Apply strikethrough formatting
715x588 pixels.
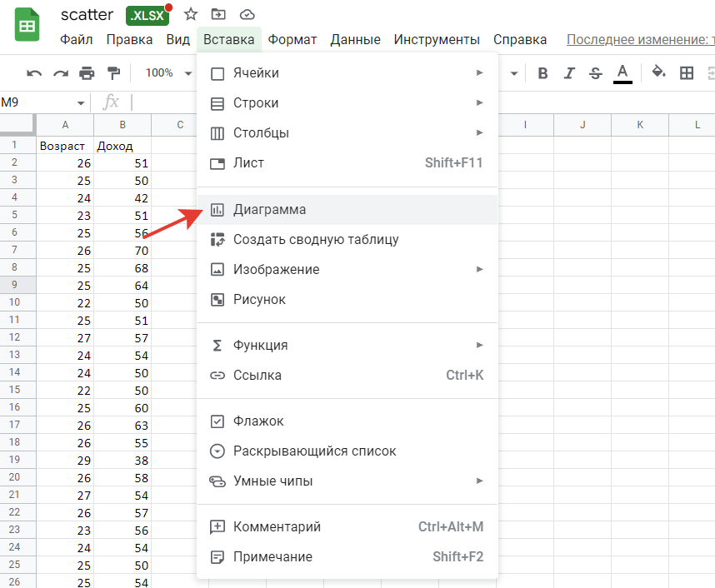point(595,73)
